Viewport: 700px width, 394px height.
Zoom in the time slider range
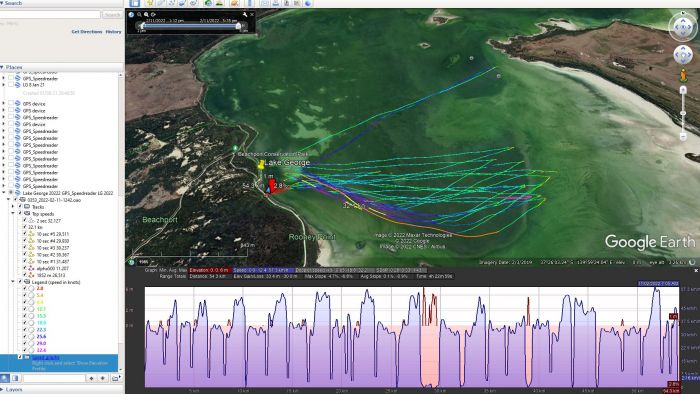pyautogui.click(x=146, y=15)
